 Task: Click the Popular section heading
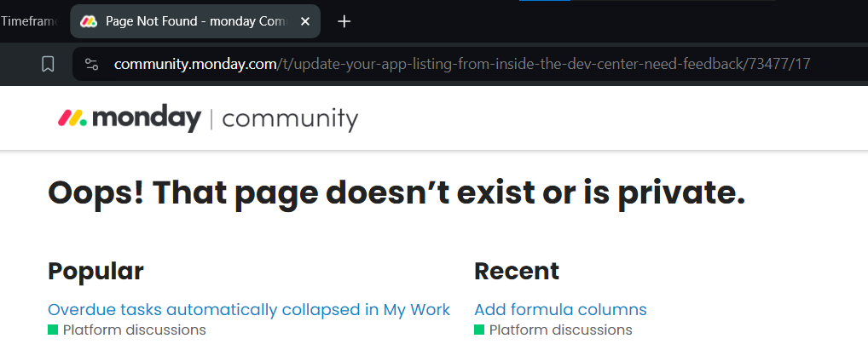point(95,272)
